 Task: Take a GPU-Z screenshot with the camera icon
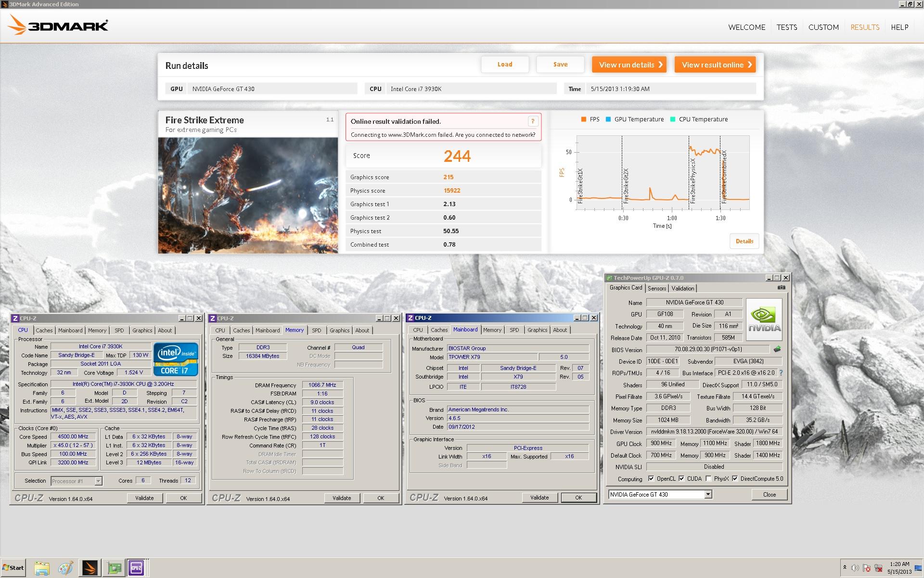click(781, 288)
